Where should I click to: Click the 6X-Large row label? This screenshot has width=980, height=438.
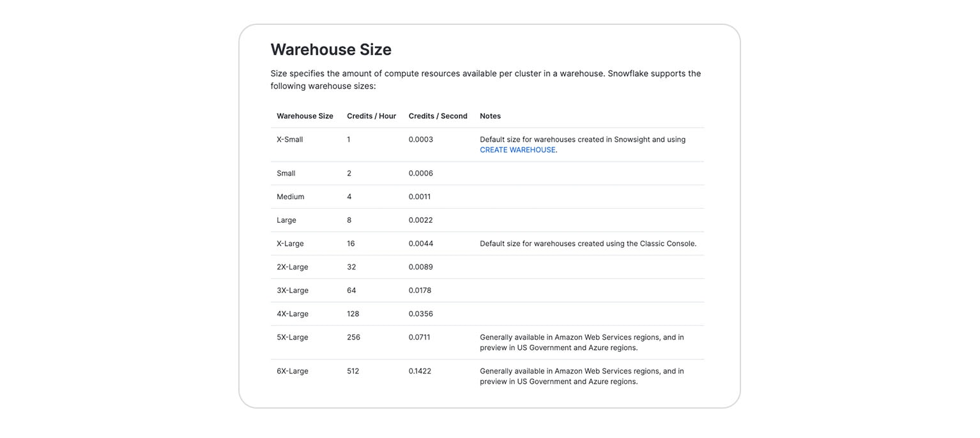click(293, 370)
